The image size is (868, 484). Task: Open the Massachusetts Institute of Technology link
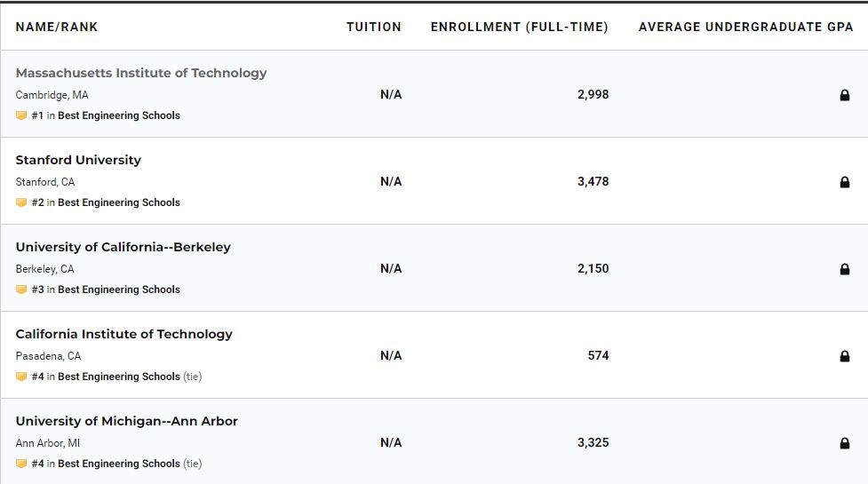[x=141, y=73]
